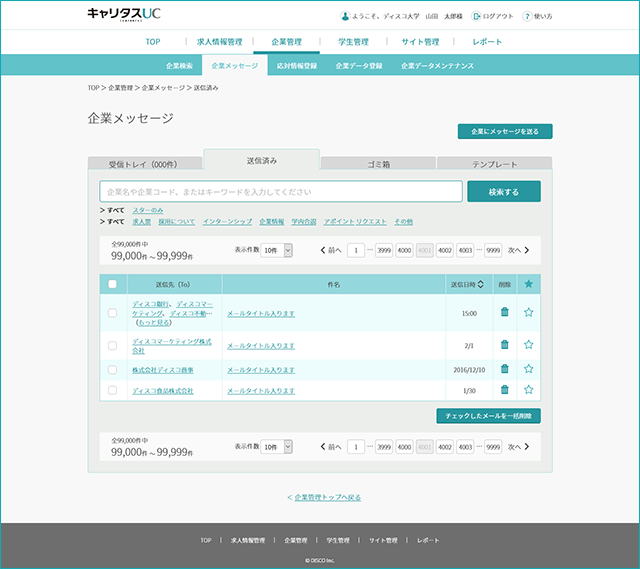Filter by アポイントリクエスト category link
This screenshot has height=569, width=640.
[355, 222]
